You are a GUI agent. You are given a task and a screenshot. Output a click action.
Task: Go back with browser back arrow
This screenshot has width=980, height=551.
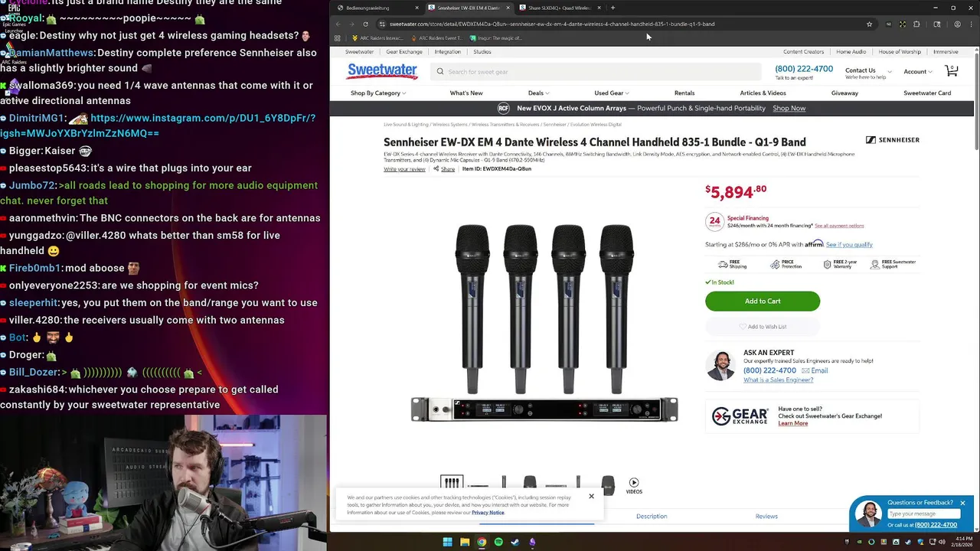[338, 24]
